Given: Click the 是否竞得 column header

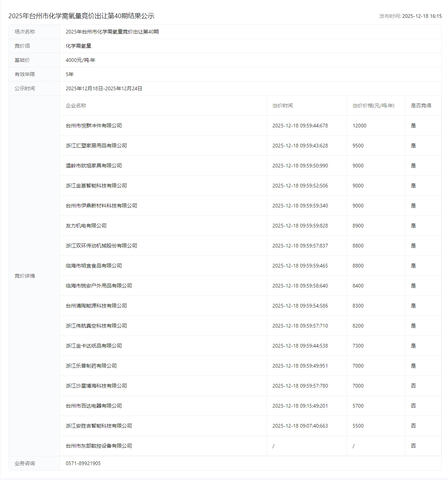Looking at the screenshot, I should click(x=421, y=106).
